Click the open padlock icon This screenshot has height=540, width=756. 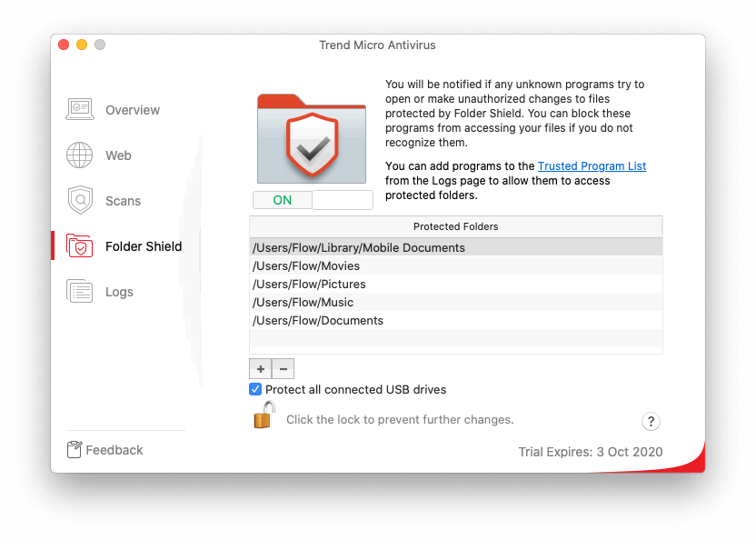coord(264,416)
